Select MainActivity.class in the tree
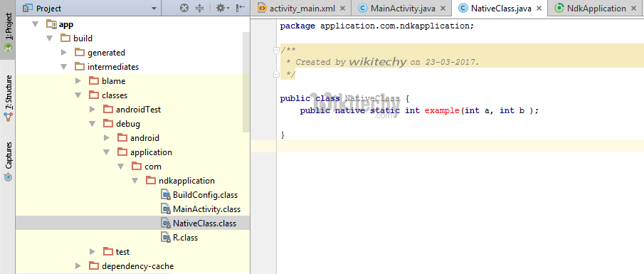Image resolution: width=644 pixels, height=274 pixels. coord(206,209)
